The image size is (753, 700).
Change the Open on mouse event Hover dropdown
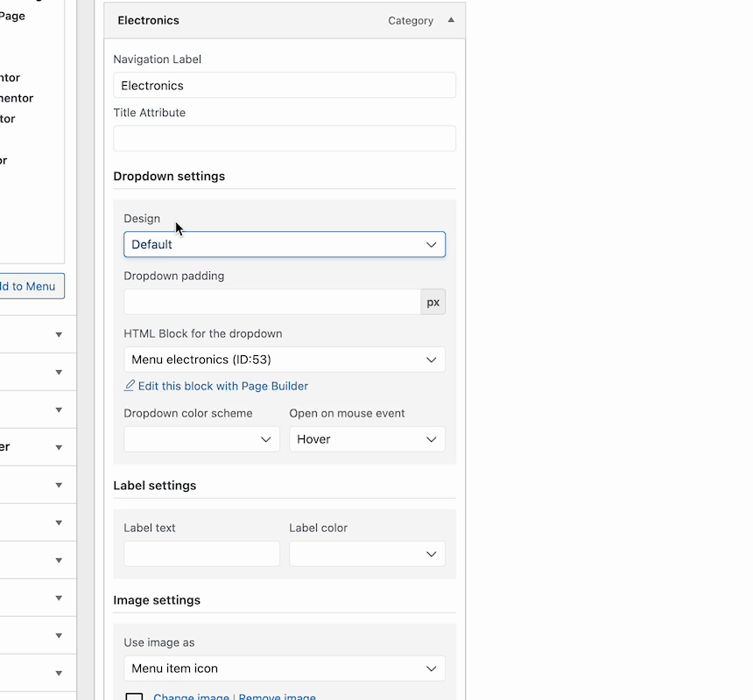[367, 439]
